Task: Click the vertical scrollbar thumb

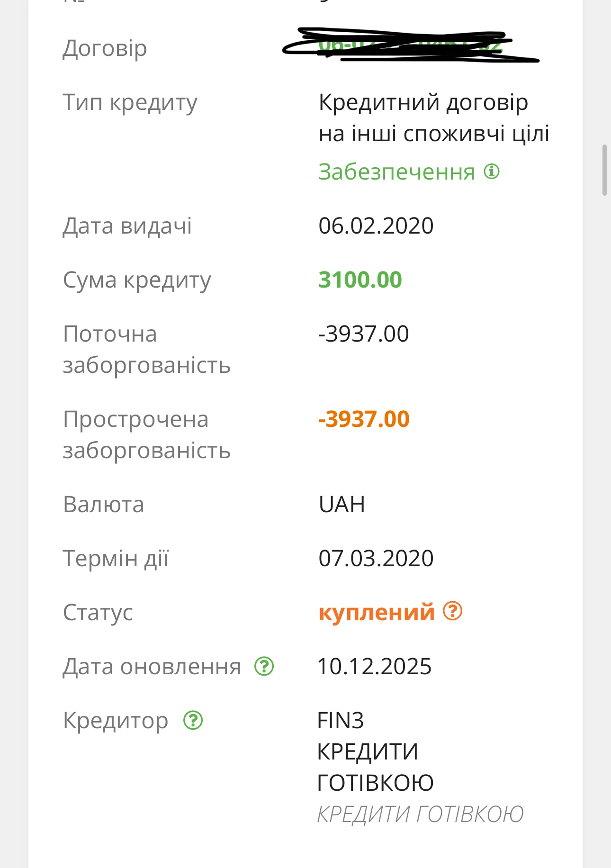Action: click(x=604, y=170)
